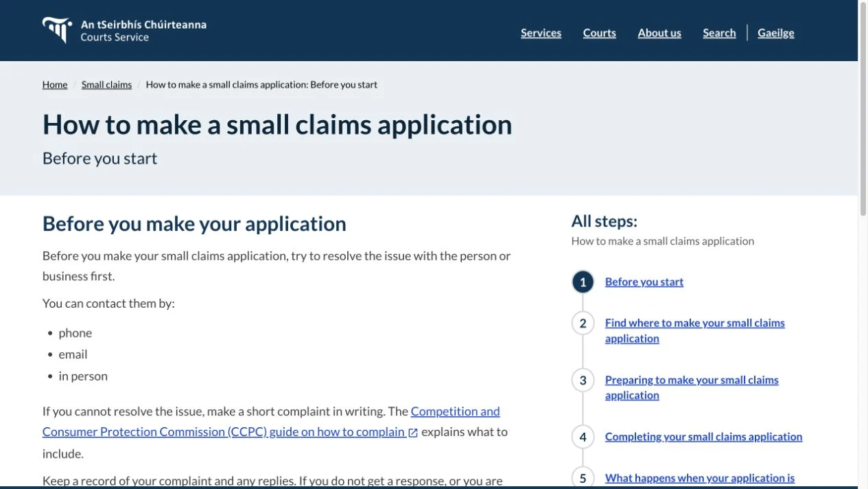868x489 pixels.
Task: Select step 1 circle in All steps
Action: click(583, 282)
